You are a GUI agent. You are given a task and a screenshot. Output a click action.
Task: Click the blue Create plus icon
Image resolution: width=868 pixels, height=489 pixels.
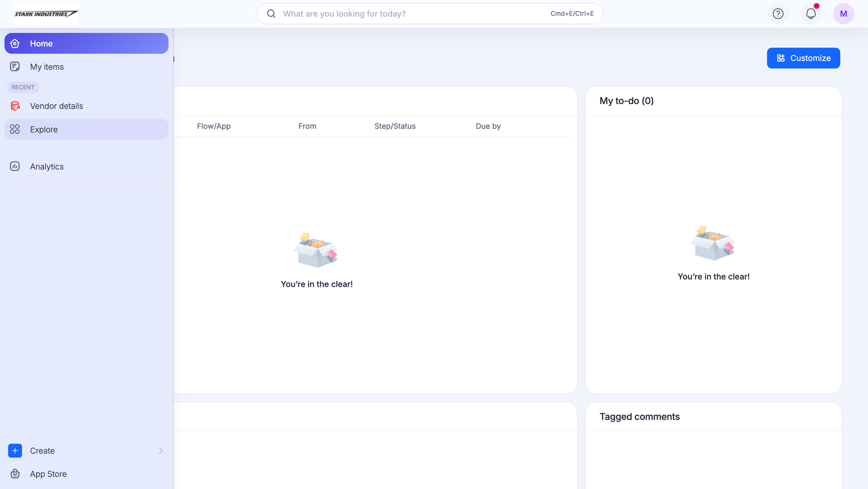click(15, 451)
